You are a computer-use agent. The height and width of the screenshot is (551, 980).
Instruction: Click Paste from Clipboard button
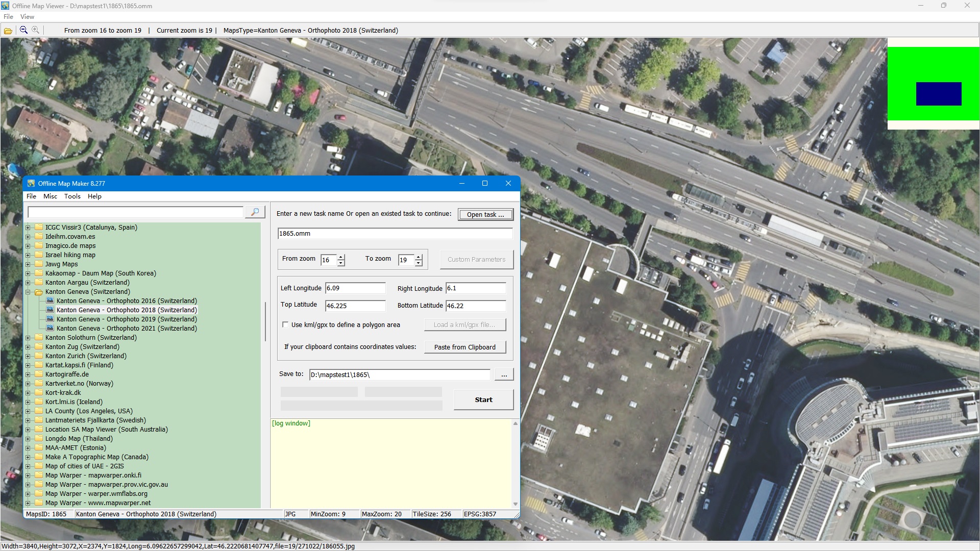click(x=465, y=347)
